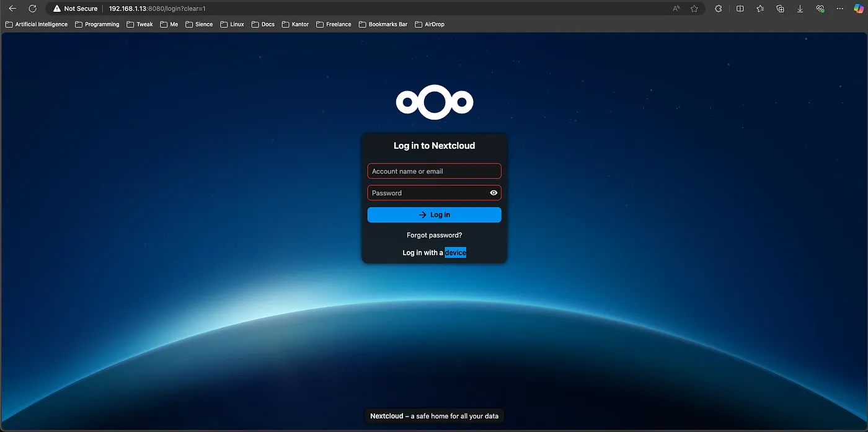This screenshot has width=868, height=432.
Task: Open the Read Aloud icon in address bar
Action: point(676,9)
